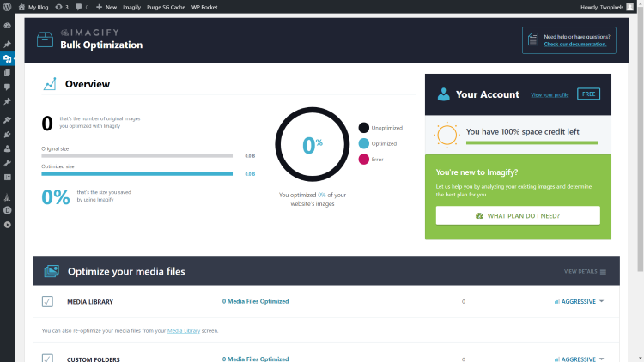The image size is (644, 362).
Task: Click the Optimized size blue bar
Action: [x=137, y=174]
